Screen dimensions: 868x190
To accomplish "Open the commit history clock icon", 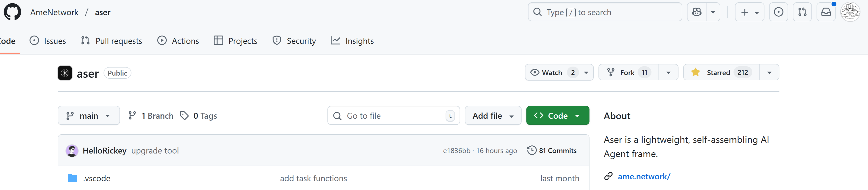I will (532, 150).
